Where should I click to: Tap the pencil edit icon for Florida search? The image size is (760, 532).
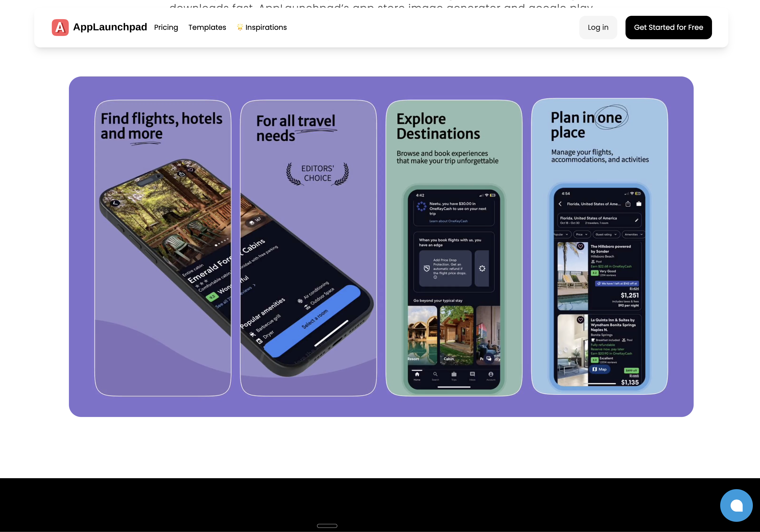[636, 220]
